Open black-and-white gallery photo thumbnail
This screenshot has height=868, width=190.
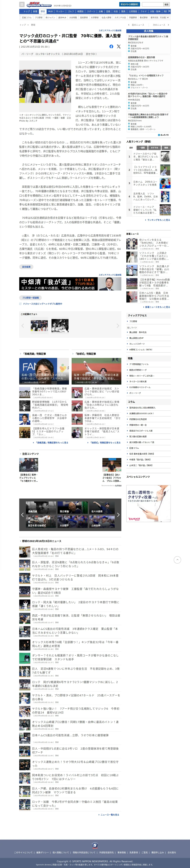point(60,326)
